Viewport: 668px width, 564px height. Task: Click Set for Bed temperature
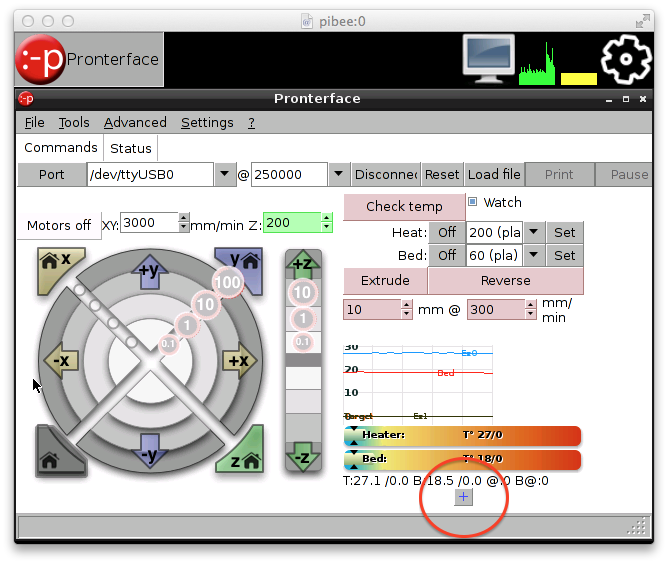point(564,255)
